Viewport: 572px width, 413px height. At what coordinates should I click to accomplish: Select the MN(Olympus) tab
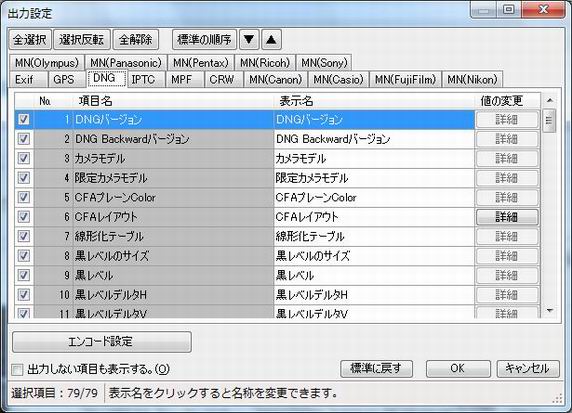tap(47, 63)
